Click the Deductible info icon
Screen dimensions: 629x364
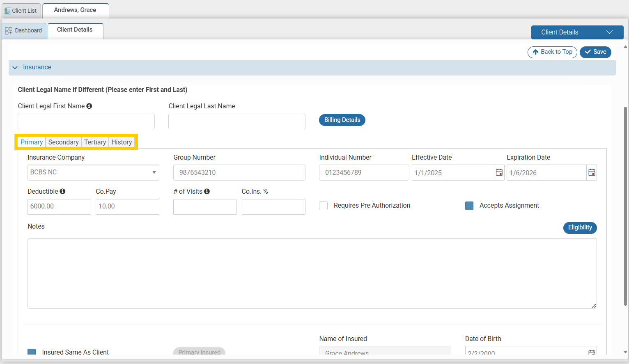click(62, 191)
